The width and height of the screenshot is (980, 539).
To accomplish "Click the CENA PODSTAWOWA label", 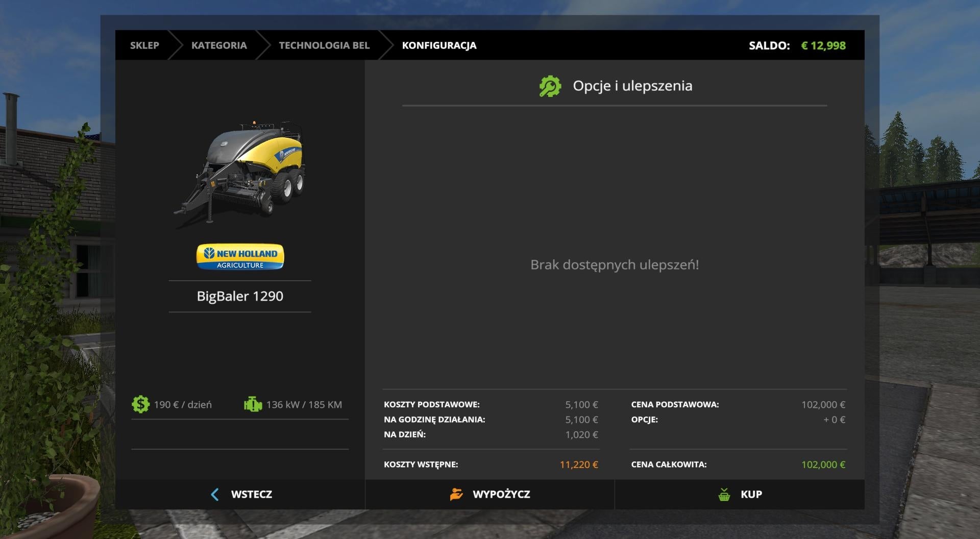I will pyautogui.click(x=675, y=404).
